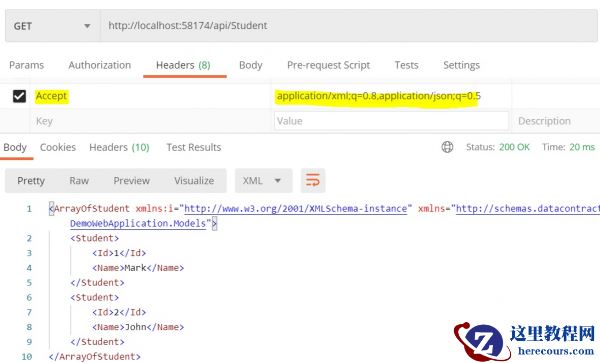Image resolution: width=600 pixels, height=363 pixels.
Task: Click the DemoWebApplication.Models link
Action: (138, 223)
